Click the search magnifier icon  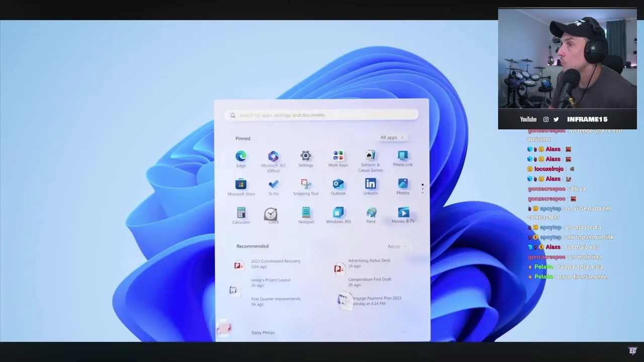point(232,115)
